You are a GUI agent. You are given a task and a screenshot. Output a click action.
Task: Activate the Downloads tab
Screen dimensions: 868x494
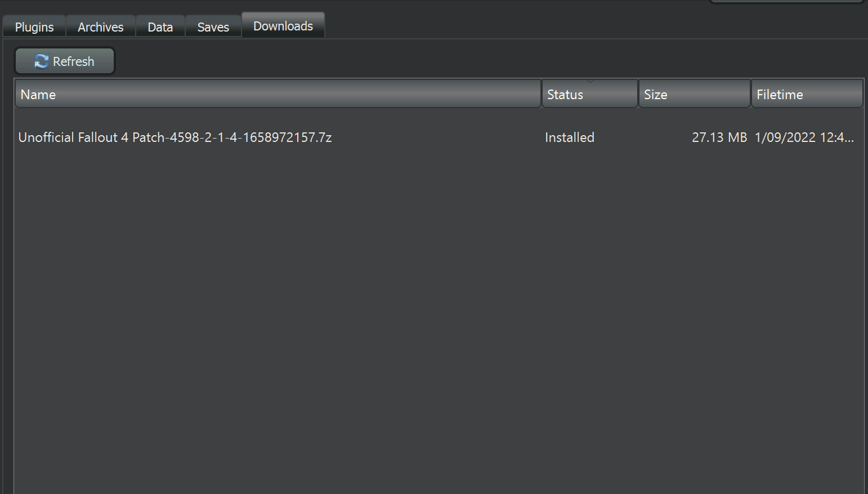click(x=283, y=26)
